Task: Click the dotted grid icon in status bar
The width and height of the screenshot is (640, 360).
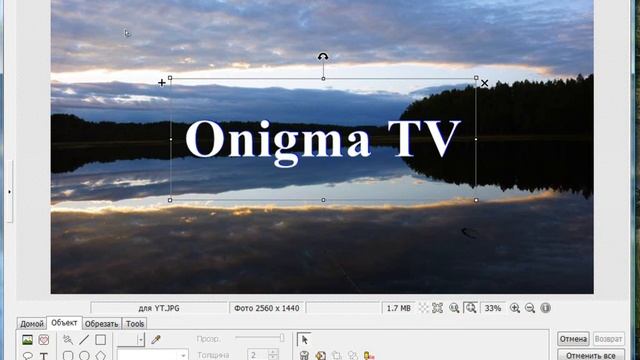Action: click(423, 308)
